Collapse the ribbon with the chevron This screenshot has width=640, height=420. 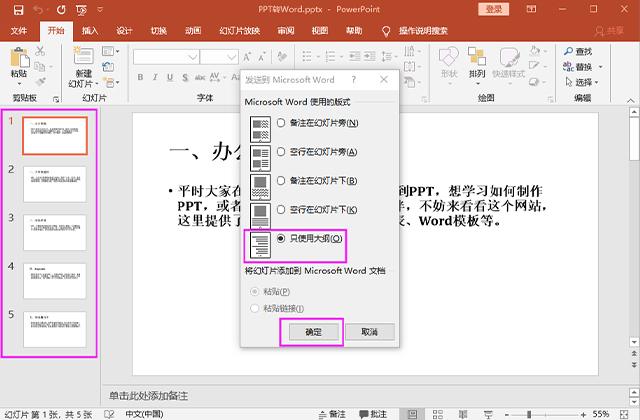tap(631, 100)
